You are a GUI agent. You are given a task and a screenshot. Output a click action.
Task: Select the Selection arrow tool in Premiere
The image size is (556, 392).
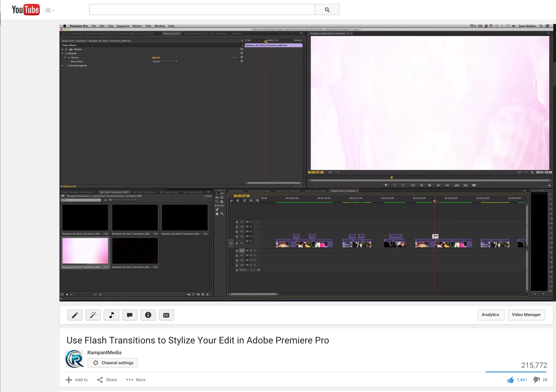tap(217, 193)
